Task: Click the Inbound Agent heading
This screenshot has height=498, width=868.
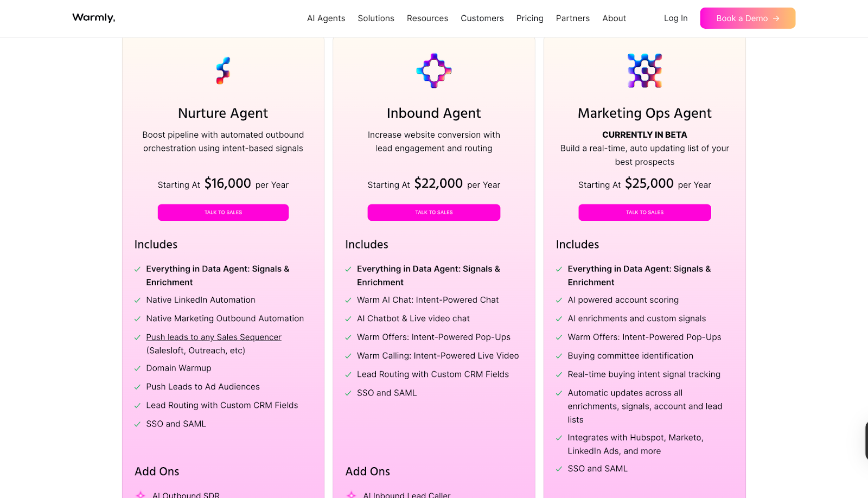Action: [434, 113]
